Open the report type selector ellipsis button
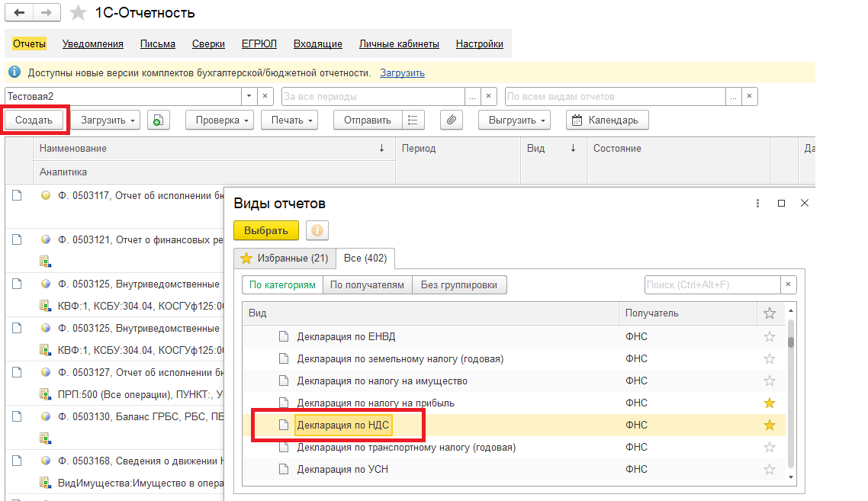868x501 pixels. 734,96
